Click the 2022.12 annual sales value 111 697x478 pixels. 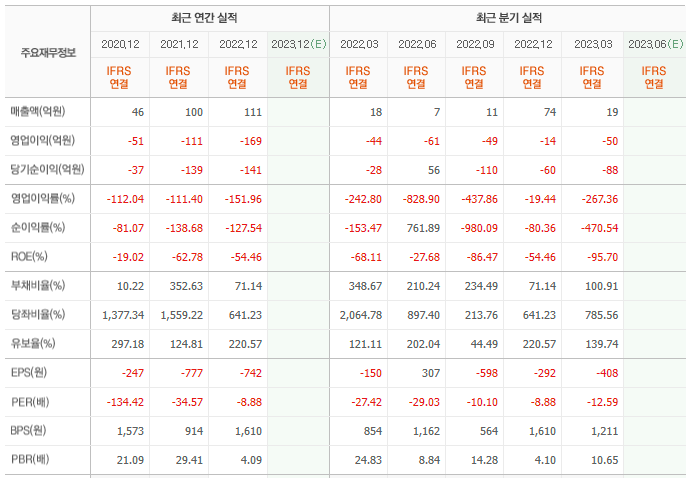click(x=253, y=112)
